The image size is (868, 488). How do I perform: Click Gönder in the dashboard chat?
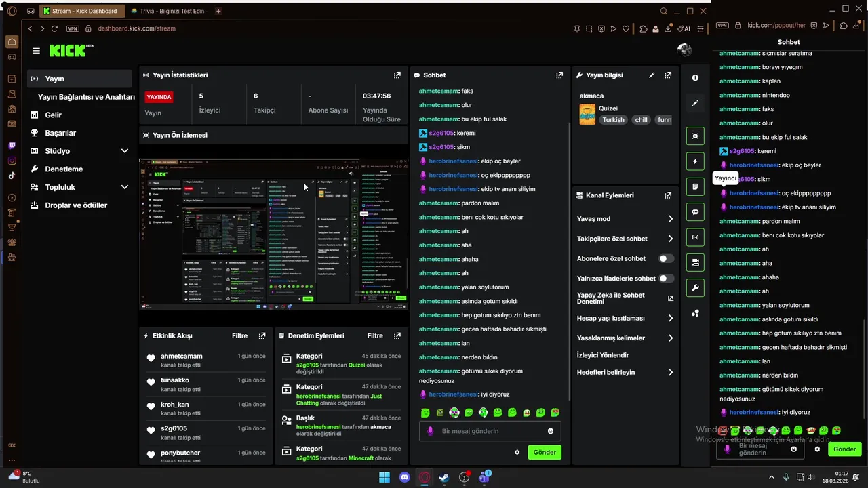click(x=545, y=452)
